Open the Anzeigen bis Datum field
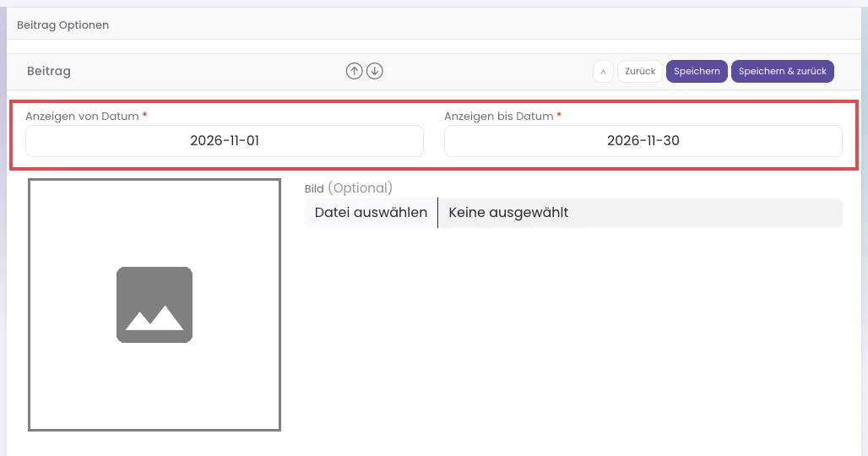 (643, 140)
